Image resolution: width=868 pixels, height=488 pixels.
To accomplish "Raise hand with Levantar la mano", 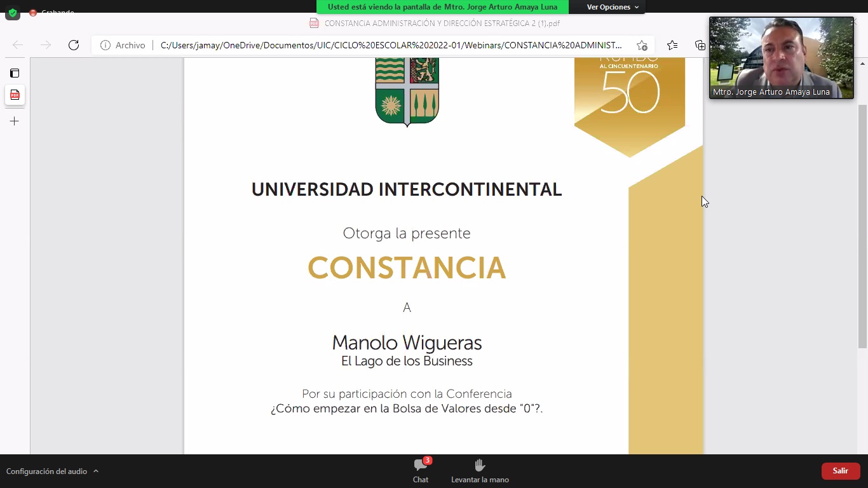I will click(x=480, y=471).
